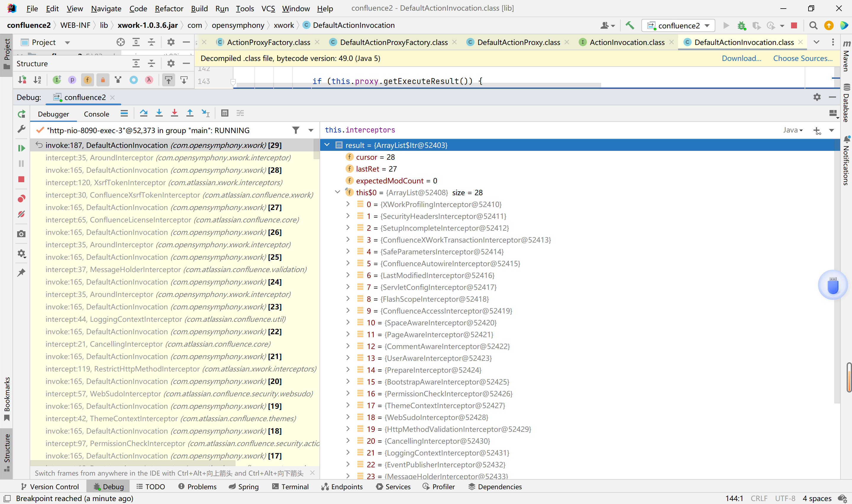Viewport: 852px width, 504px height.
Task: Open the Structure panel settings gear
Action: [171, 64]
